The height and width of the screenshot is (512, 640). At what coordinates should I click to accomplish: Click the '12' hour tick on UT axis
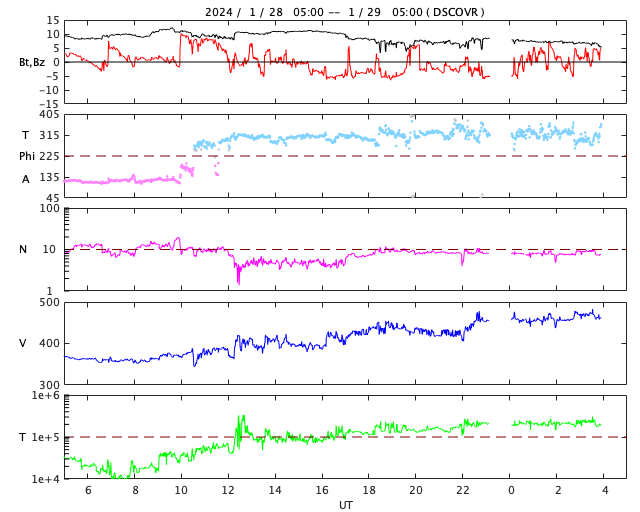pyautogui.click(x=228, y=490)
